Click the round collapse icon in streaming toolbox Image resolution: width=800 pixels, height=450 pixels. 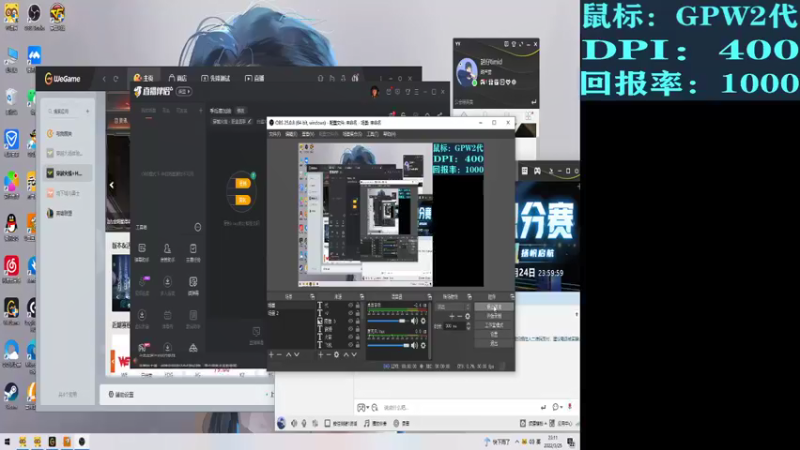tap(197, 227)
